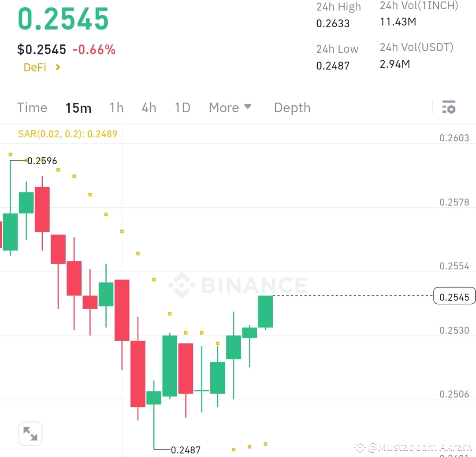Open the DeFi category link
This screenshot has height=457, width=476.
point(34,67)
